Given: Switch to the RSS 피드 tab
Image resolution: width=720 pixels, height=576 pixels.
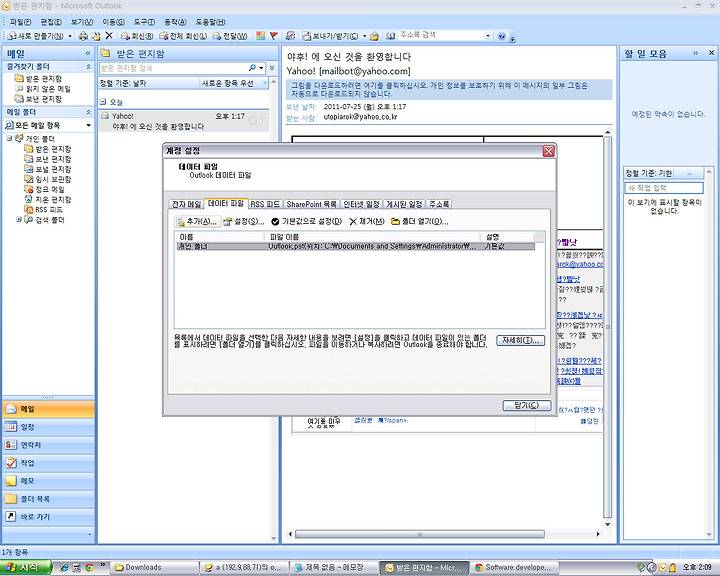Looking at the screenshot, I should 265,204.
